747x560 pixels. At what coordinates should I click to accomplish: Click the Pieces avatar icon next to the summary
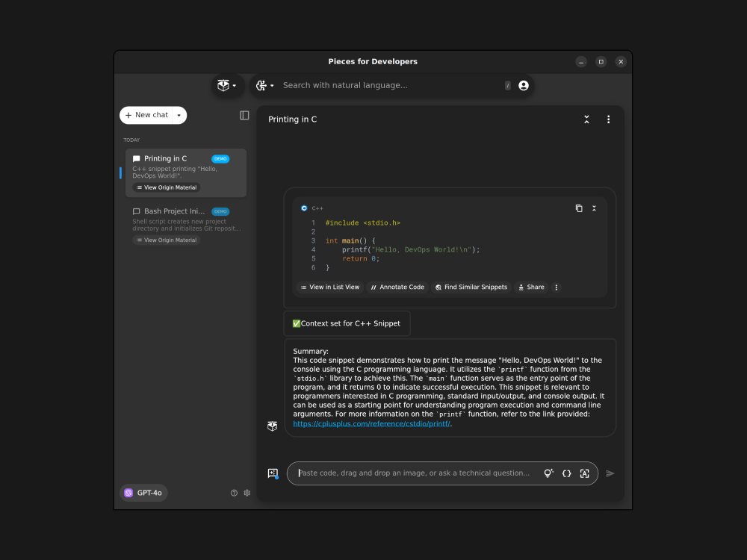(x=272, y=426)
